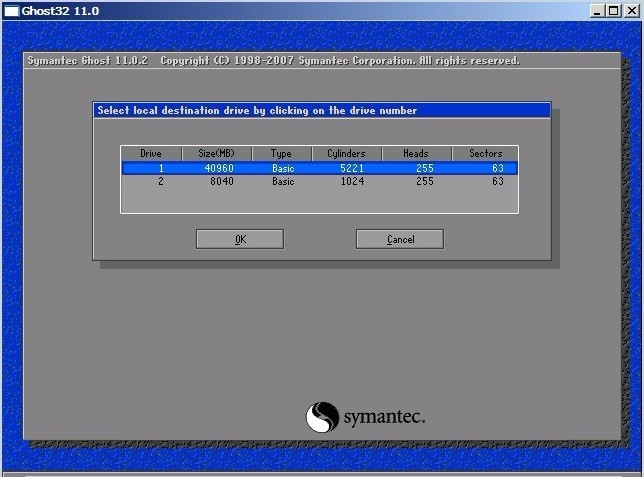Maximize the Ghost32 window

pyautogui.click(x=614, y=11)
